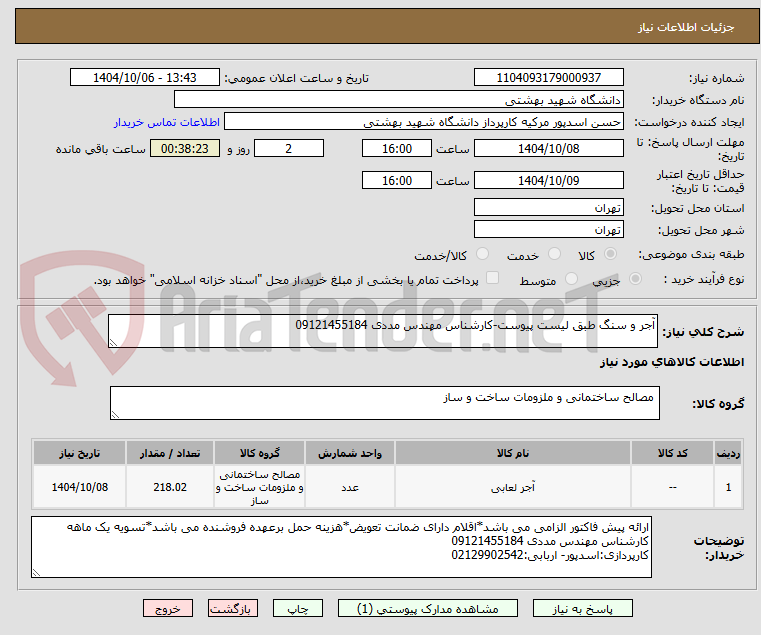Click the countdown timer 00:38:23 field
This screenshot has height=635, width=761.
(184, 148)
